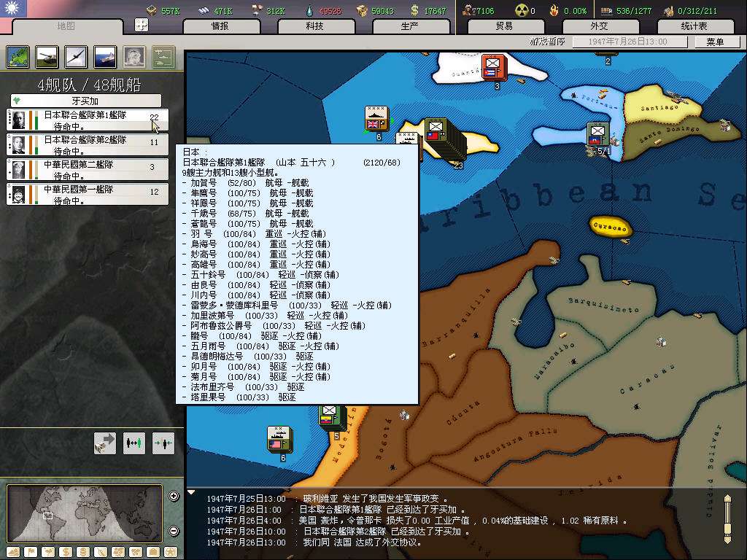Switch to the 科技 technology tab
The width and height of the screenshot is (747, 560).
314,26
